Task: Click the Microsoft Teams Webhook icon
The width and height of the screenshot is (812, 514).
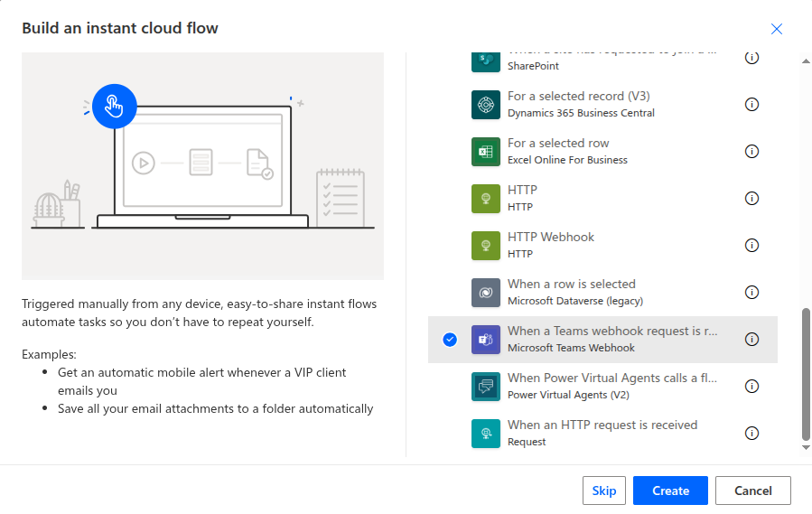Action: (x=486, y=340)
